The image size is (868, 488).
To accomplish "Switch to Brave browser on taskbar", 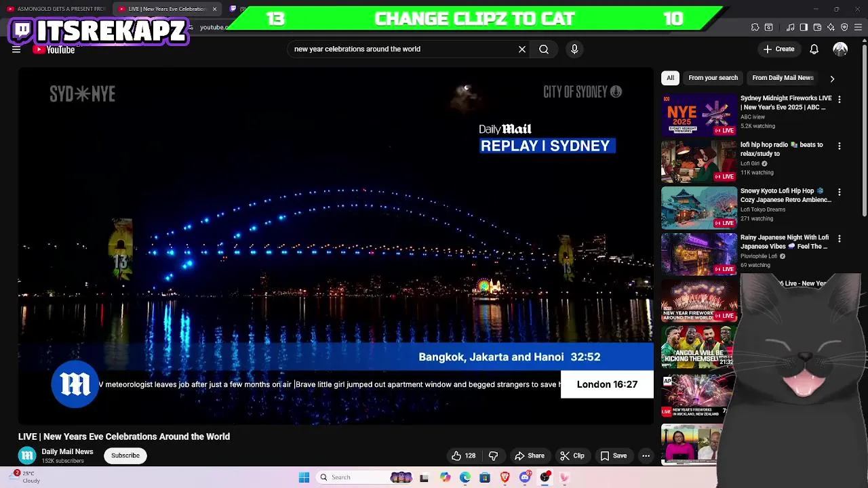I will click(x=505, y=477).
